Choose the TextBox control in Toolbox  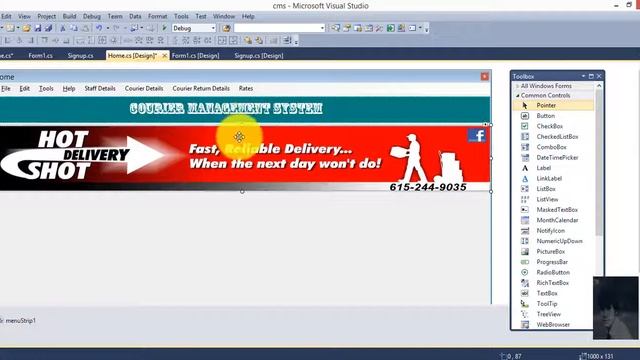(x=553, y=293)
